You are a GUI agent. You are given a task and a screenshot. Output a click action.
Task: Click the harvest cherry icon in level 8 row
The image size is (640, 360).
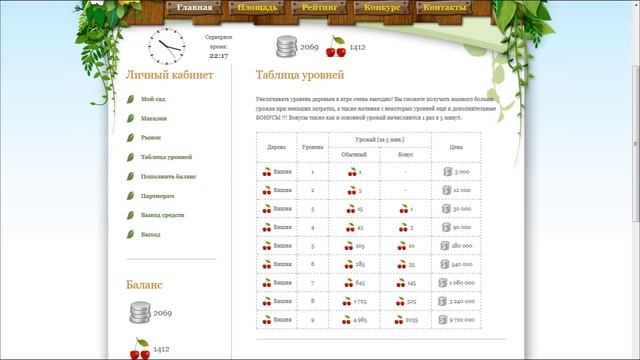[x=347, y=302]
